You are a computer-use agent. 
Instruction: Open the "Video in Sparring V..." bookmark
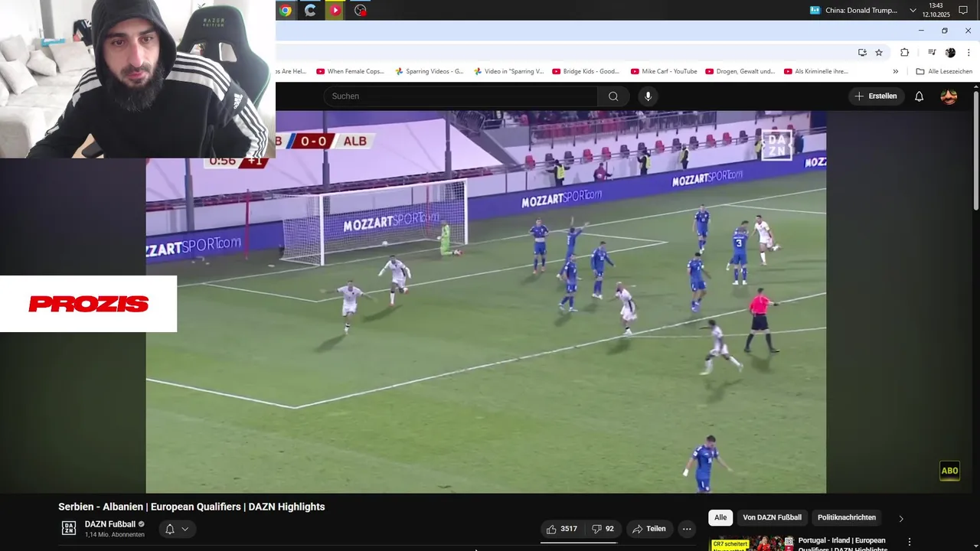tap(508, 71)
